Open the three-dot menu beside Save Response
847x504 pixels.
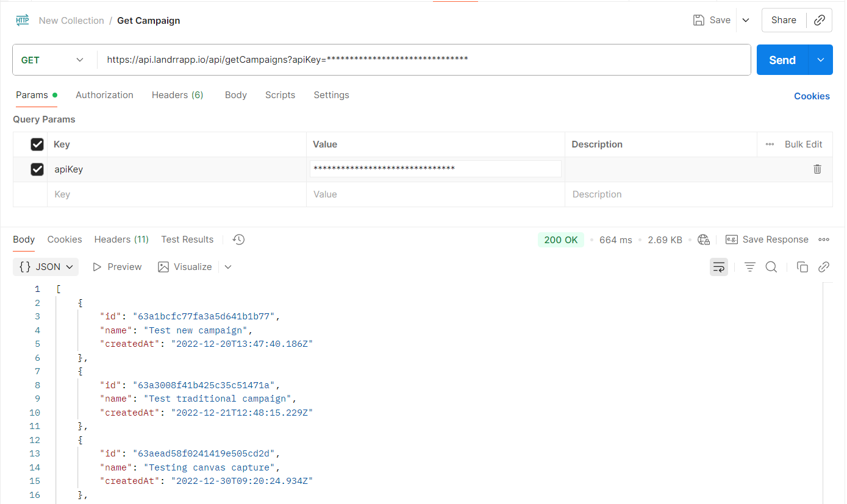[x=824, y=240]
